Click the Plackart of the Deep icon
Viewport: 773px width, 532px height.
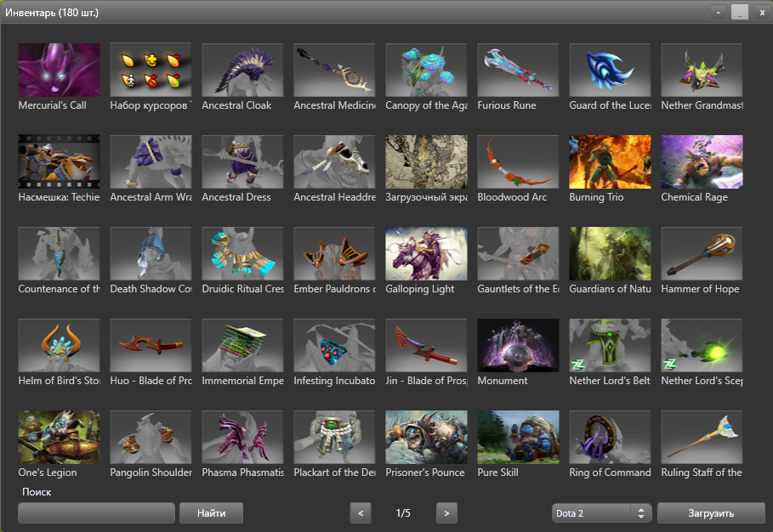coord(334,437)
